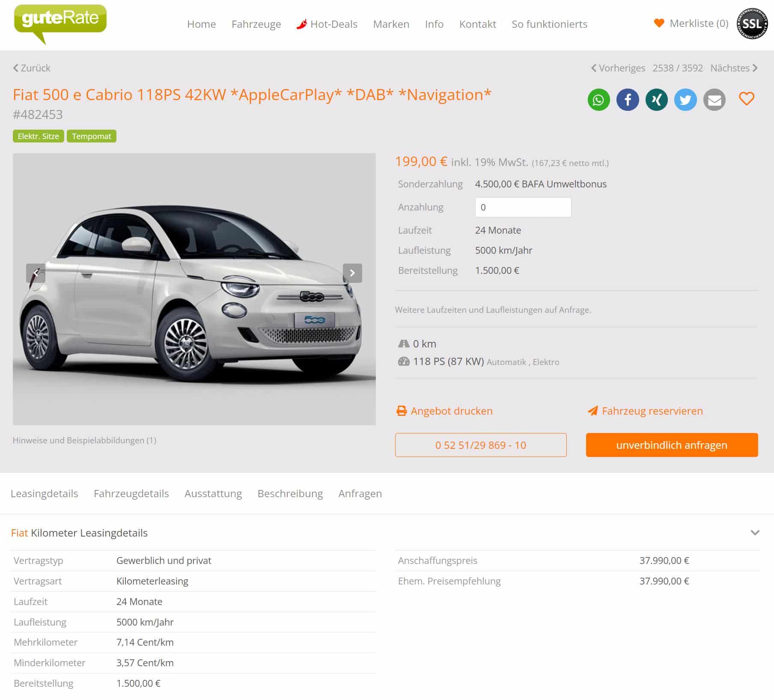
Task: Open So funktionierts page
Action: 550,24
